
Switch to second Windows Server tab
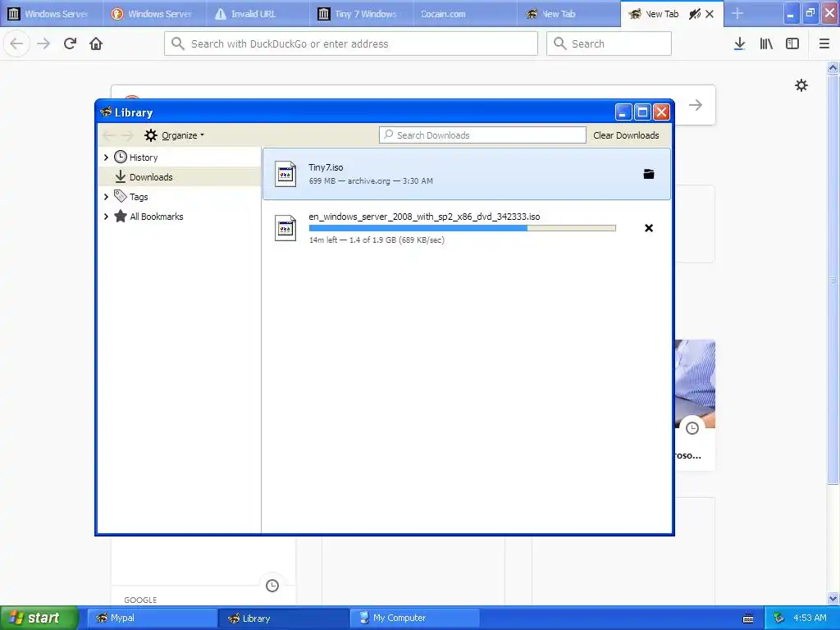155,14
